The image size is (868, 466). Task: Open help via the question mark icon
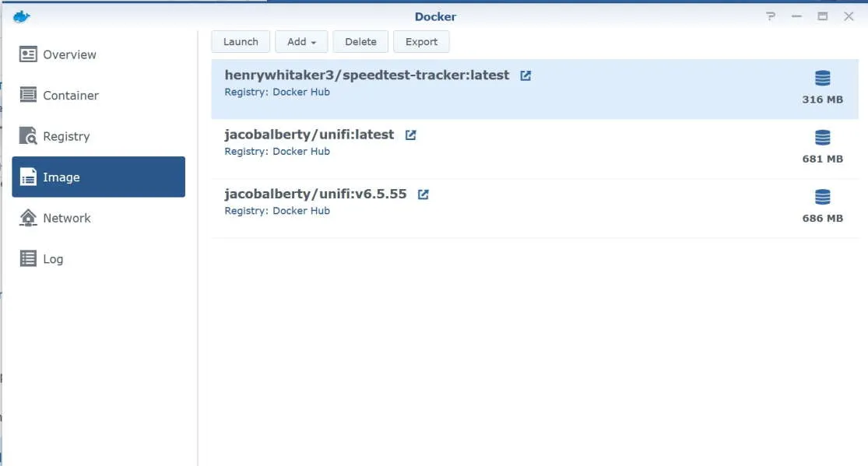click(x=771, y=16)
